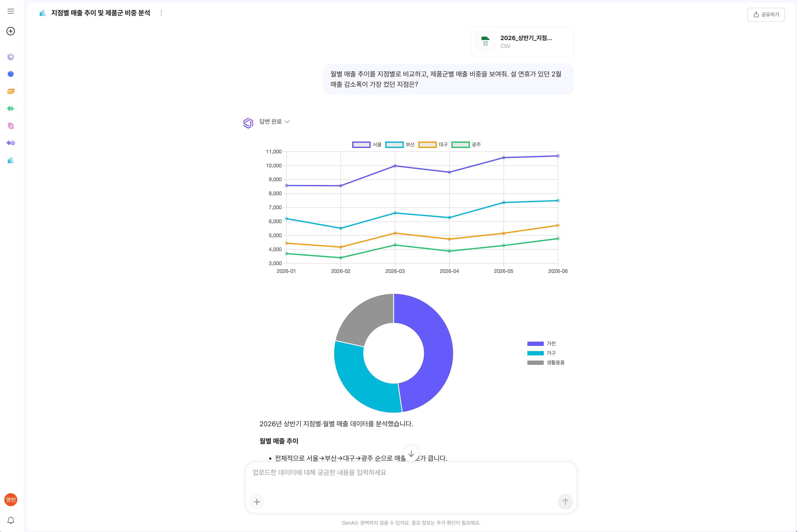Click the 2026-05 x-axis label
This screenshot has height=532, width=797.
point(504,271)
